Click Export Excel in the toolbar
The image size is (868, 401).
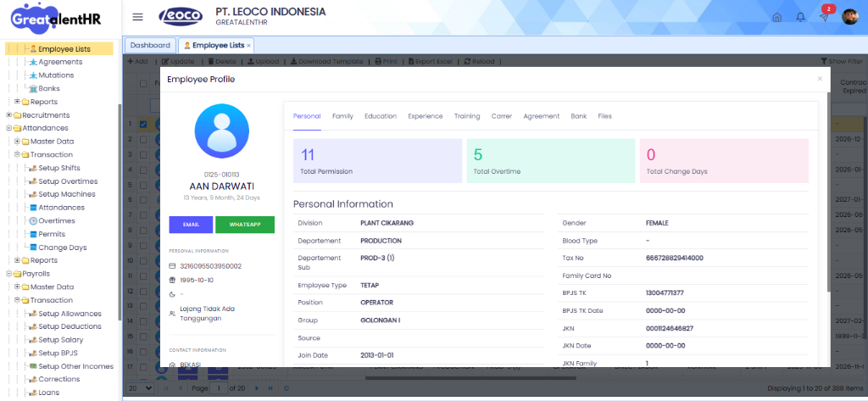click(431, 62)
